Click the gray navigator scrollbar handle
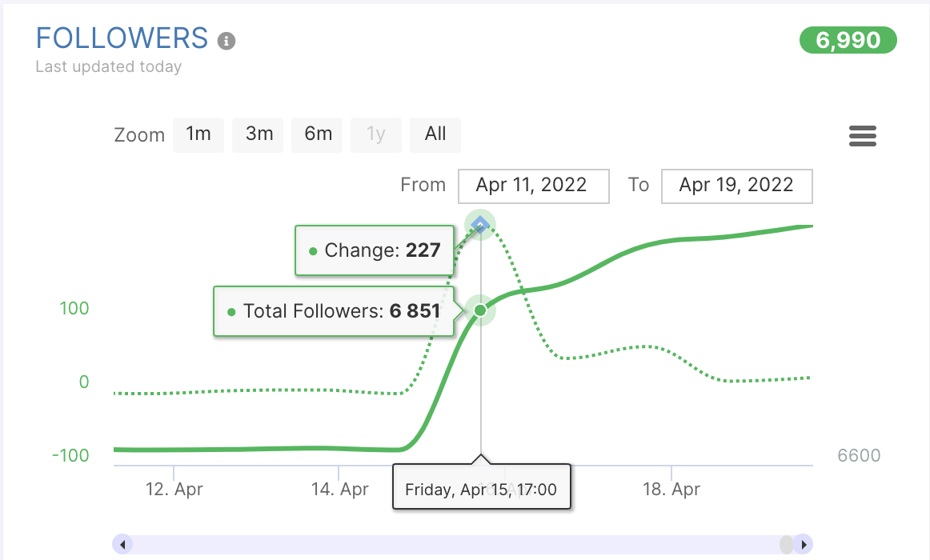The width and height of the screenshot is (930, 560). 787,545
